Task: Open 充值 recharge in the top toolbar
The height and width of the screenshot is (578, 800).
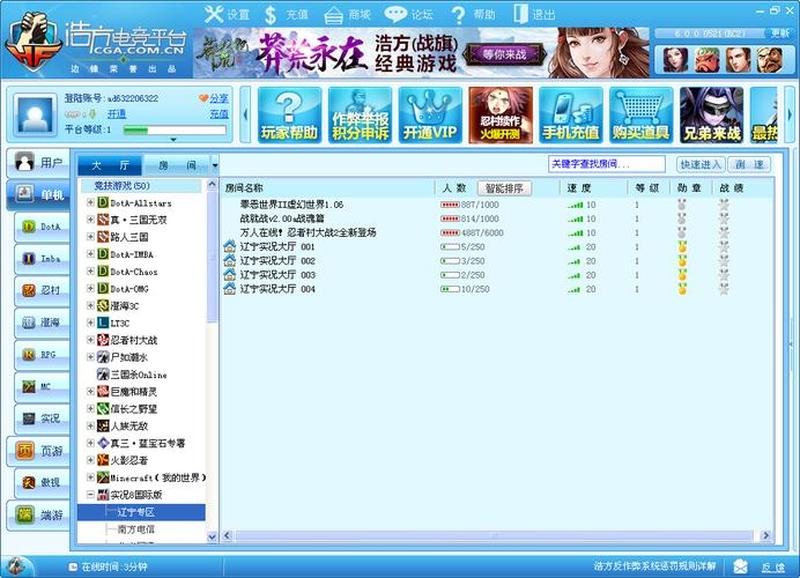Action: pos(287,14)
